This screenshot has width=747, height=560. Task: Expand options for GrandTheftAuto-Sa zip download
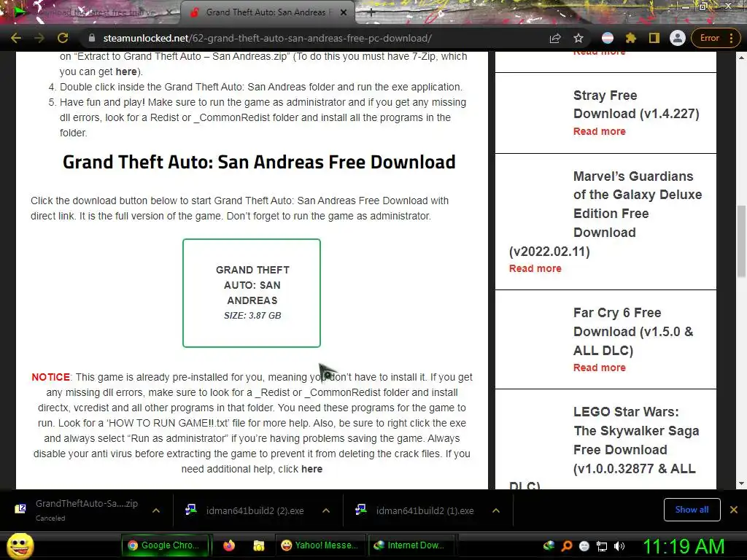[156, 510]
